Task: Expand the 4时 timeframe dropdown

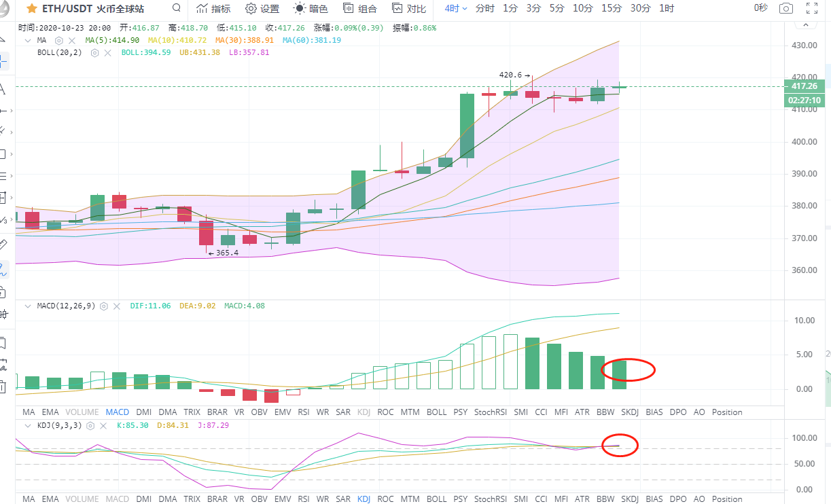Action: click(x=455, y=9)
